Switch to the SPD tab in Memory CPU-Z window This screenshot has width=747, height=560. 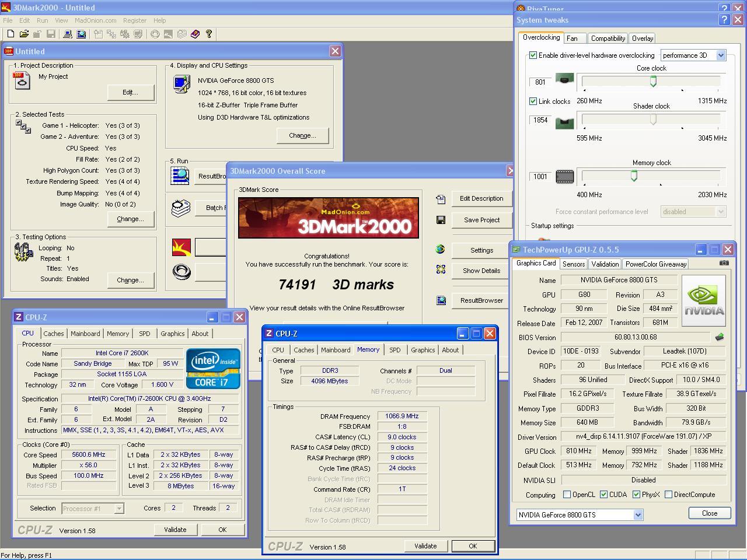(x=395, y=350)
